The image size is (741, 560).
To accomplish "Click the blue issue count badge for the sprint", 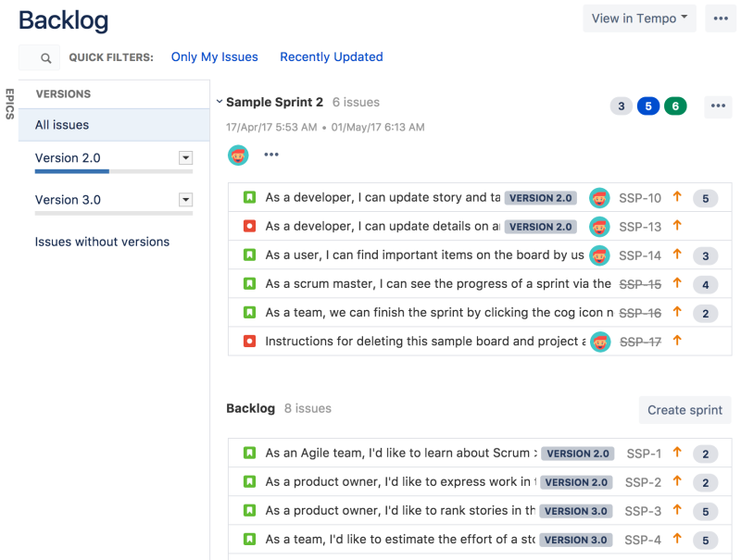I will click(x=648, y=106).
